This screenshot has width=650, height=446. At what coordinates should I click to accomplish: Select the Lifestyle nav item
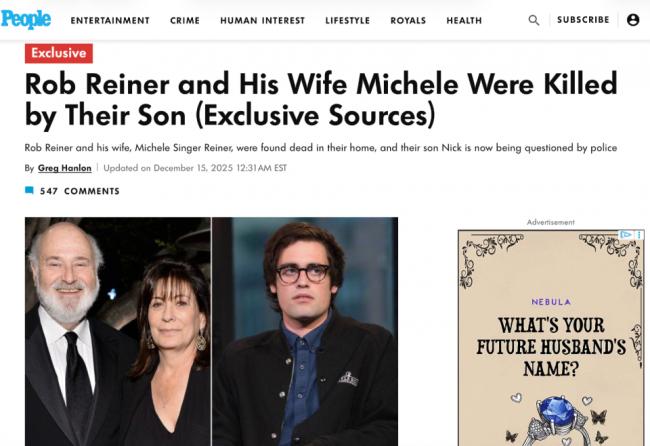coord(347,20)
